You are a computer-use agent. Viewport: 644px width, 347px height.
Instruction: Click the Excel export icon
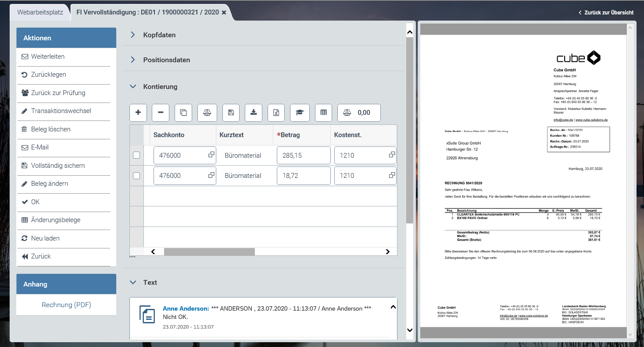pos(276,113)
